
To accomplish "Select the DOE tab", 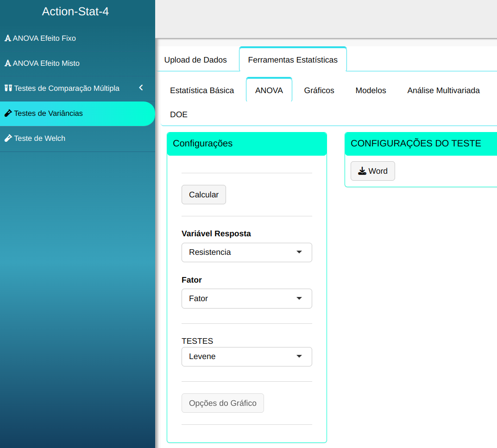I will (179, 114).
